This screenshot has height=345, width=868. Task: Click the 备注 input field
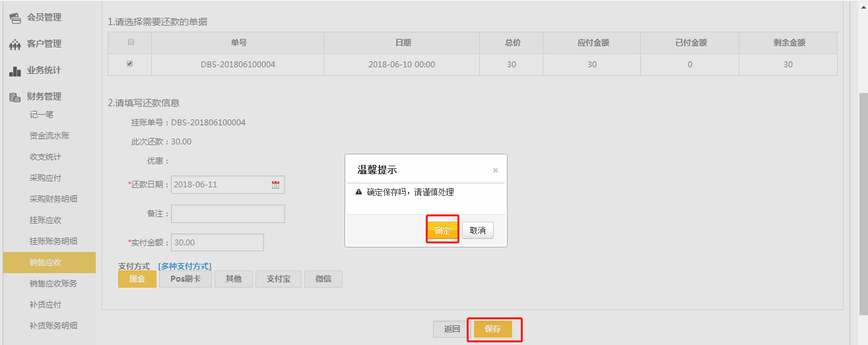click(228, 214)
